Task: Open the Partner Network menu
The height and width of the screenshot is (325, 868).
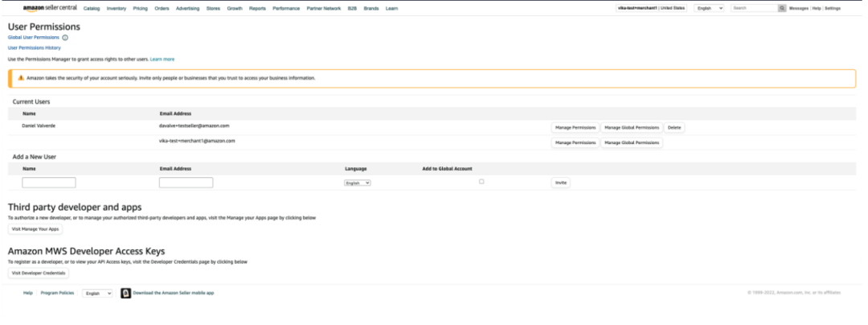Action: [x=324, y=8]
